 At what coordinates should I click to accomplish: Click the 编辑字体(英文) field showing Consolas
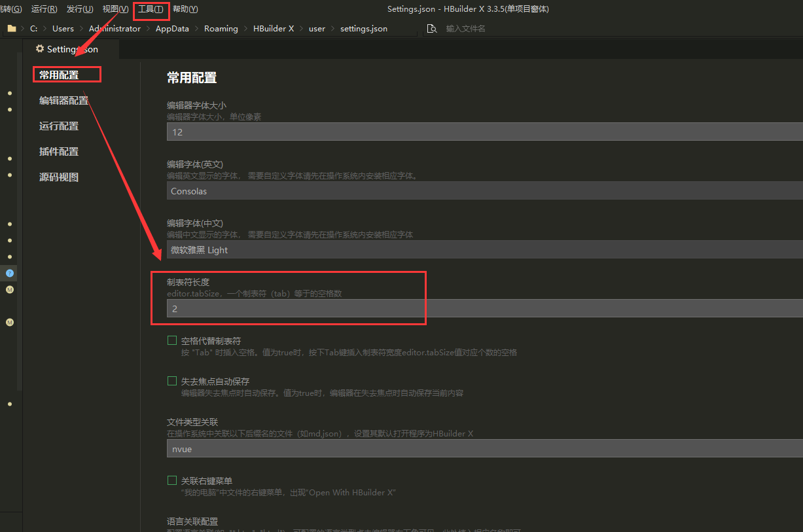click(x=485, y=191)
